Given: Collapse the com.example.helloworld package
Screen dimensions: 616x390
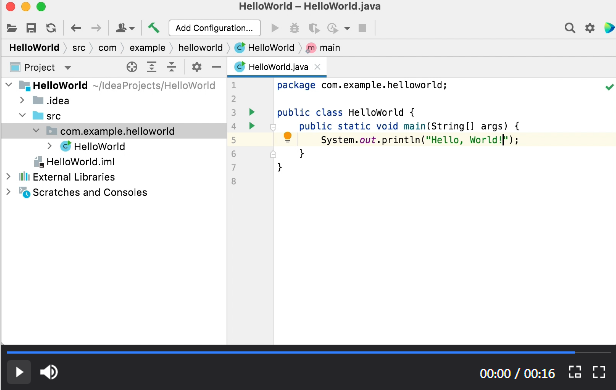Looking at the screenshot, I should coord(36,131).
